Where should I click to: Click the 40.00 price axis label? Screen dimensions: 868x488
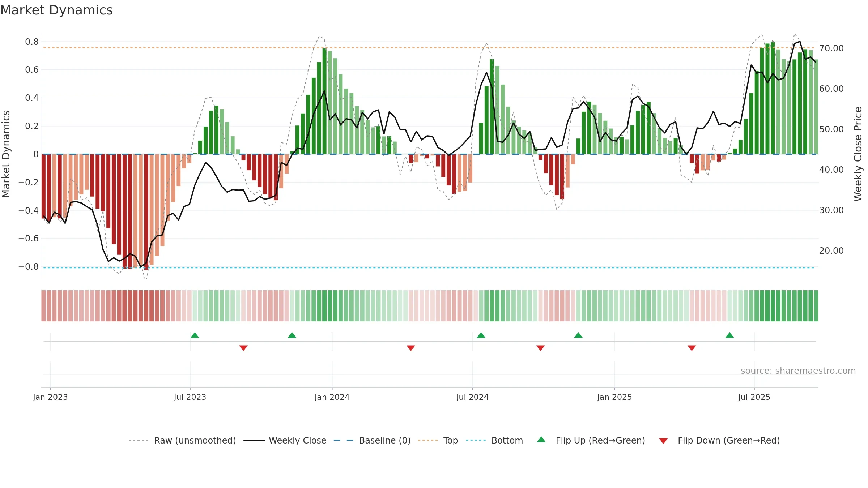[x=831, y=170]
